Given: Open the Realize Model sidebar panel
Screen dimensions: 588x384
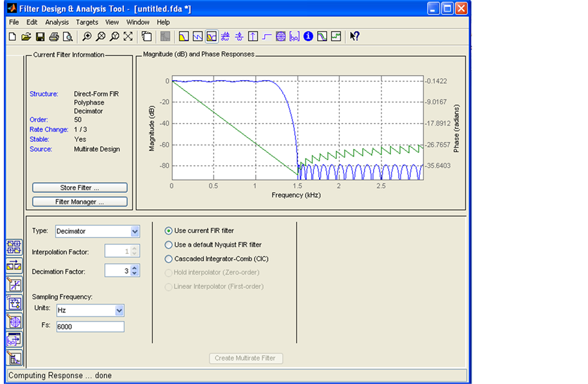Looking at the screenshot, I should coord(14,303).
